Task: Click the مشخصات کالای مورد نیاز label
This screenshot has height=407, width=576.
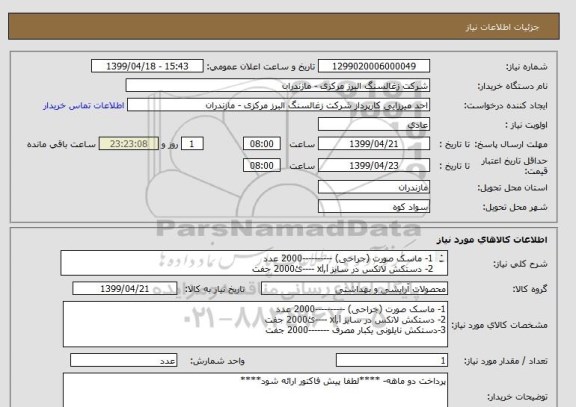Action: pyautogui.click(x=500, y=325)
